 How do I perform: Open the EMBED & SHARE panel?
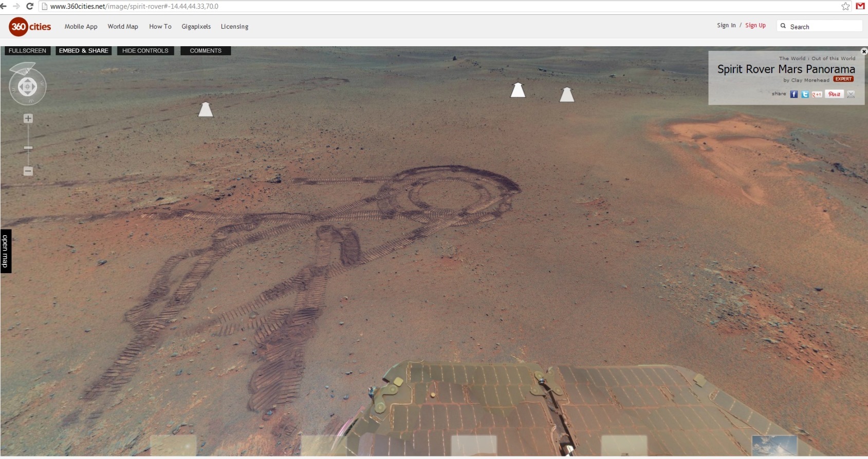[83, 51]
